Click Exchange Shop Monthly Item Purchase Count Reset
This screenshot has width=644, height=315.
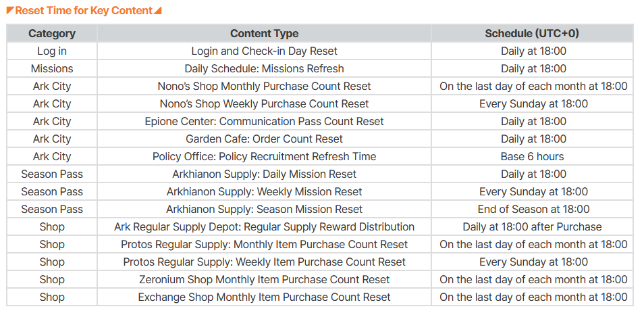coord(264,297)
